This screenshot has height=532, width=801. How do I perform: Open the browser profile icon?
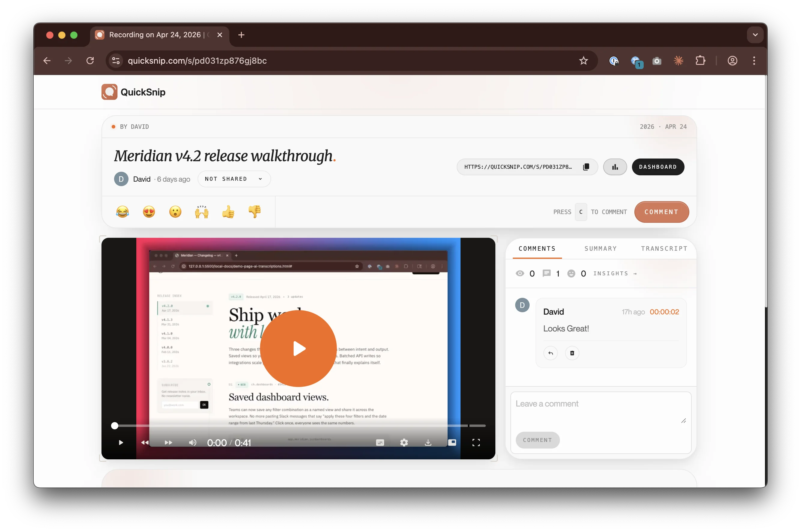point(732,61)
